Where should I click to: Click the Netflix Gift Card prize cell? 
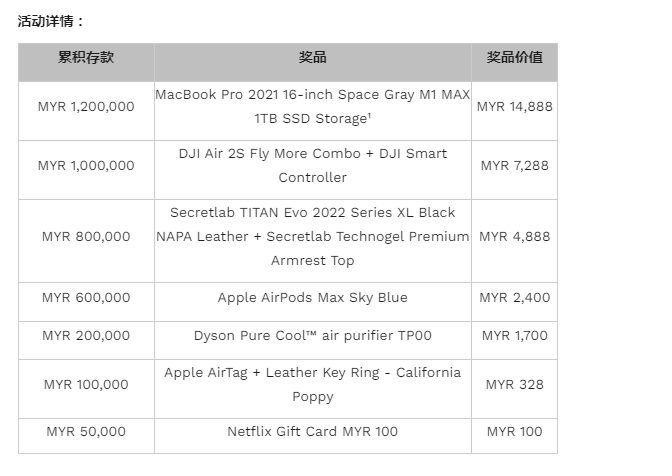(312, 432)
